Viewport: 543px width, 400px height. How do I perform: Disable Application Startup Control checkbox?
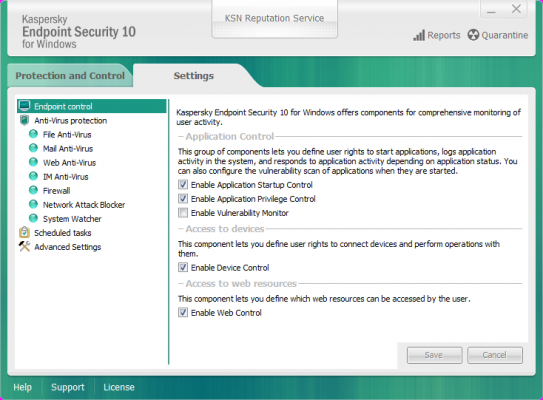[183, 185]
